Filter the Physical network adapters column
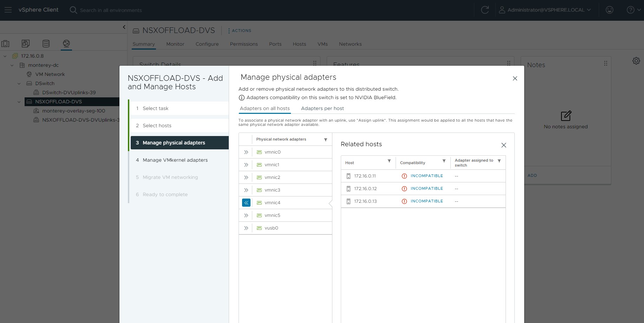 pyautogui.click(x=326, y=140)
